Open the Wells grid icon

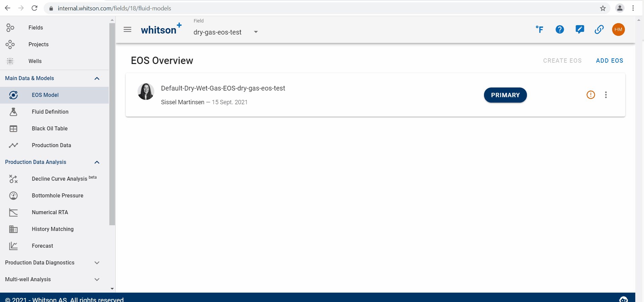[x=10, y=61]
